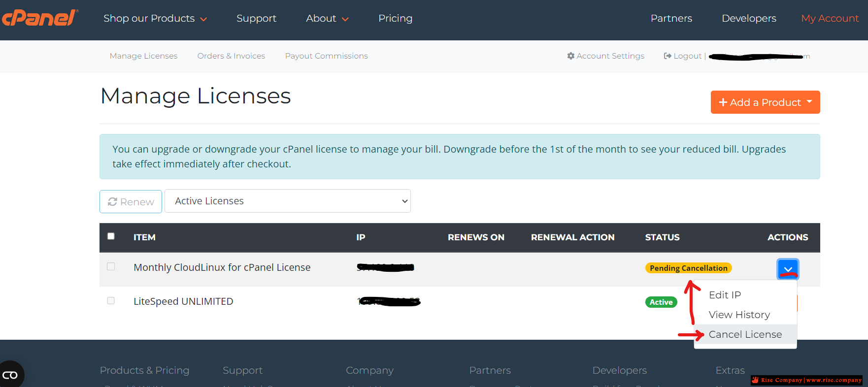The width and height of the screenshot is (868, 387).
Task: Check the Monthly CloudLinux license row checkbox
Action: (111, 266)
